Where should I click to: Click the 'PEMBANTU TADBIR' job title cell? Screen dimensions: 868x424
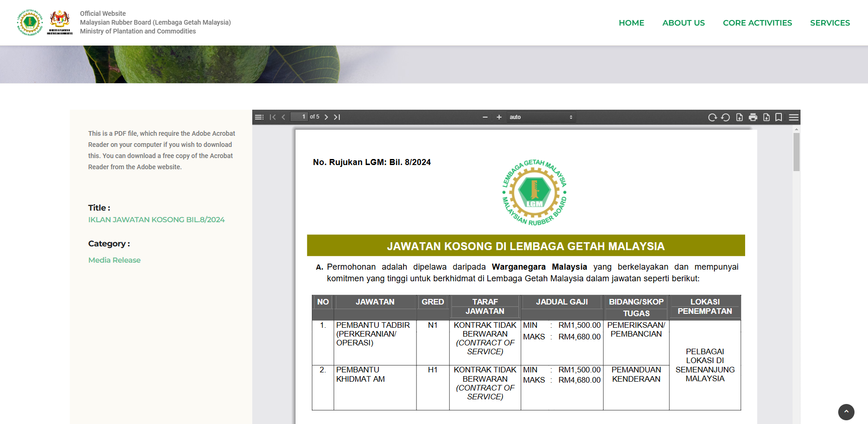pos(375,342)
